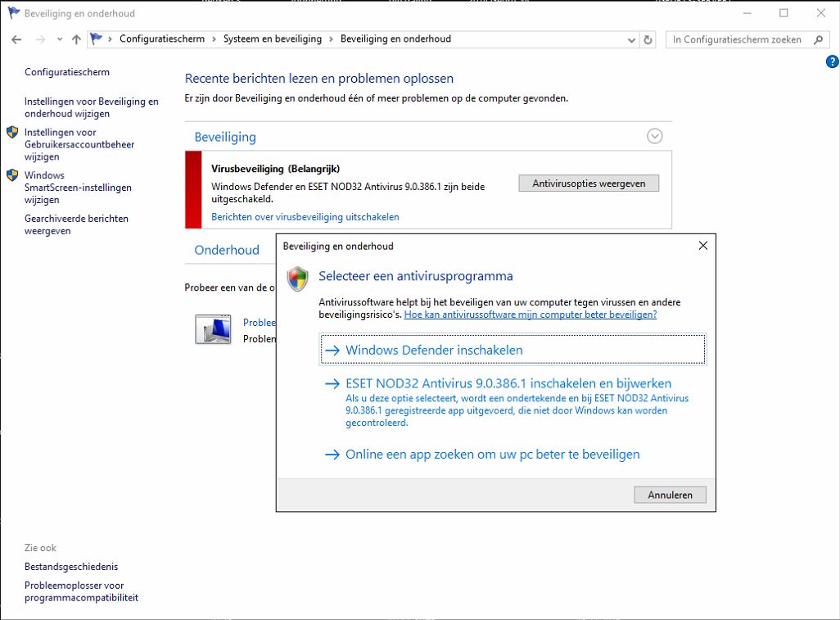Cancel the dialog with Annuleren
This screenshot has width=840, height=620.
[671, 495]
